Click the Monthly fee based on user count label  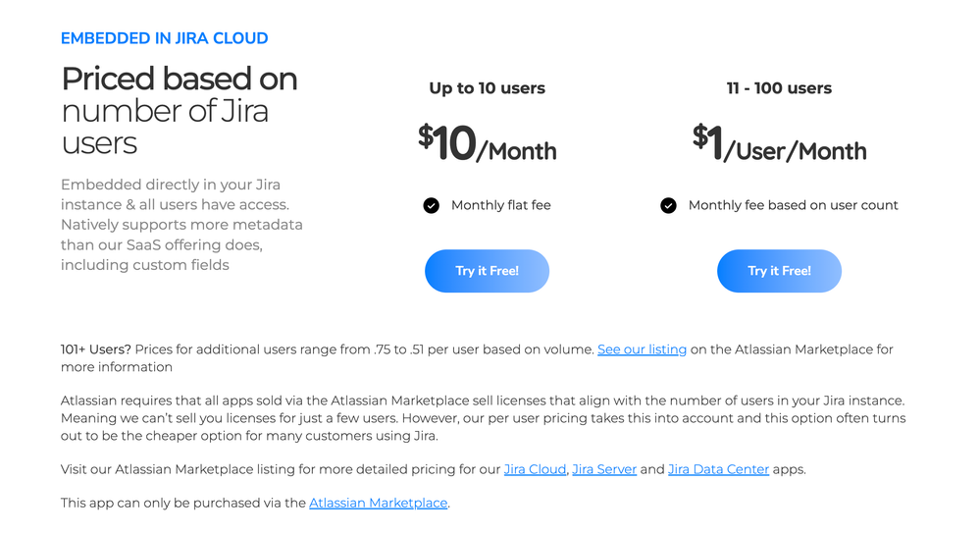coord(794,205)
